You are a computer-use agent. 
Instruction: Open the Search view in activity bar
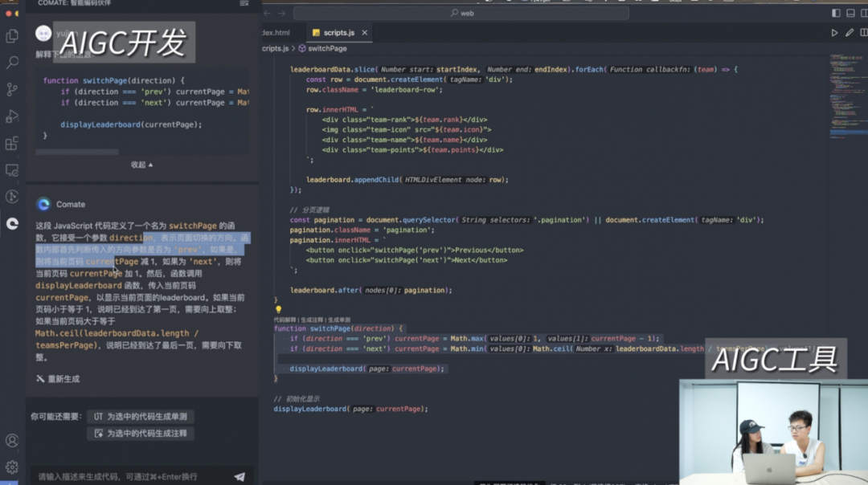pos(12,63)
